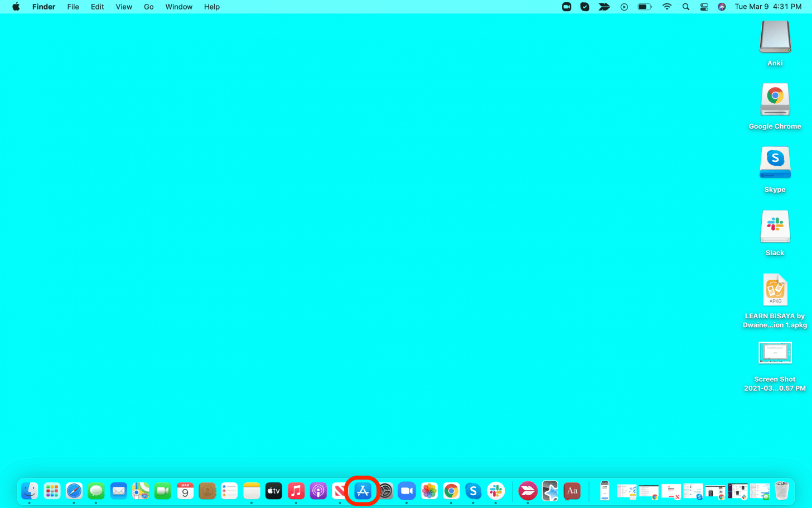This screenshot has height=508, width=812.
Task: Open the Podcasts app in the dock
Action: pyautogui.click(x=318, y=491)
